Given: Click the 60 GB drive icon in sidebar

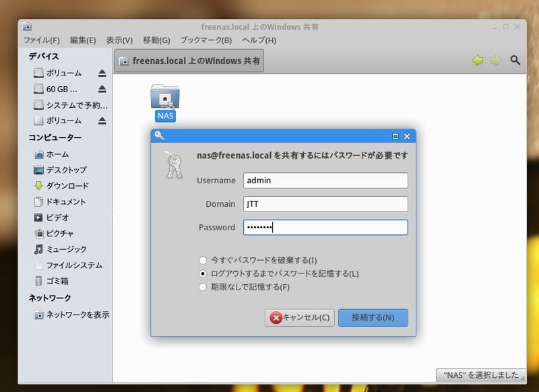Looking at the screenshot, I should coord(38,89).
